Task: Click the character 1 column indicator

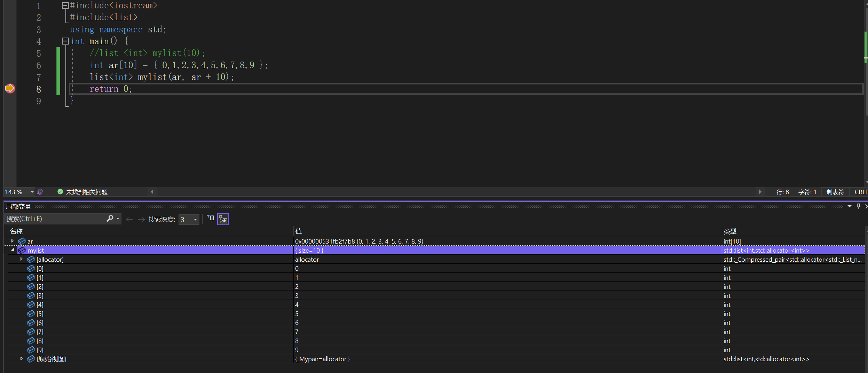Action: (807, 192)
